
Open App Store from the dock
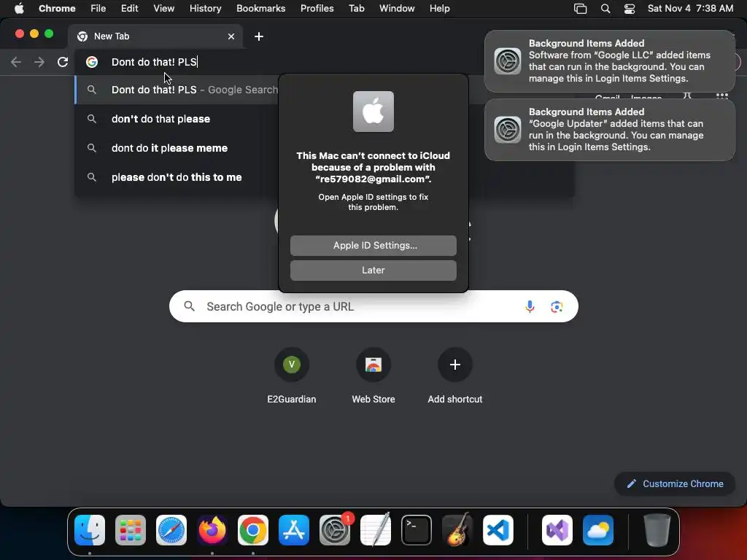click(294, 530)
